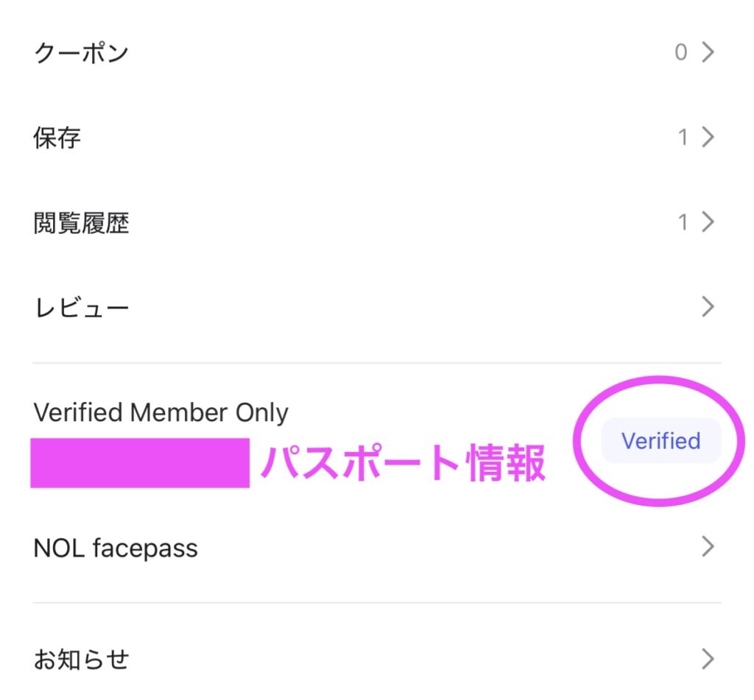This screenshot has height=700, width=754.
Task: Open お知らせ notifications
Action: click(82, 658)
